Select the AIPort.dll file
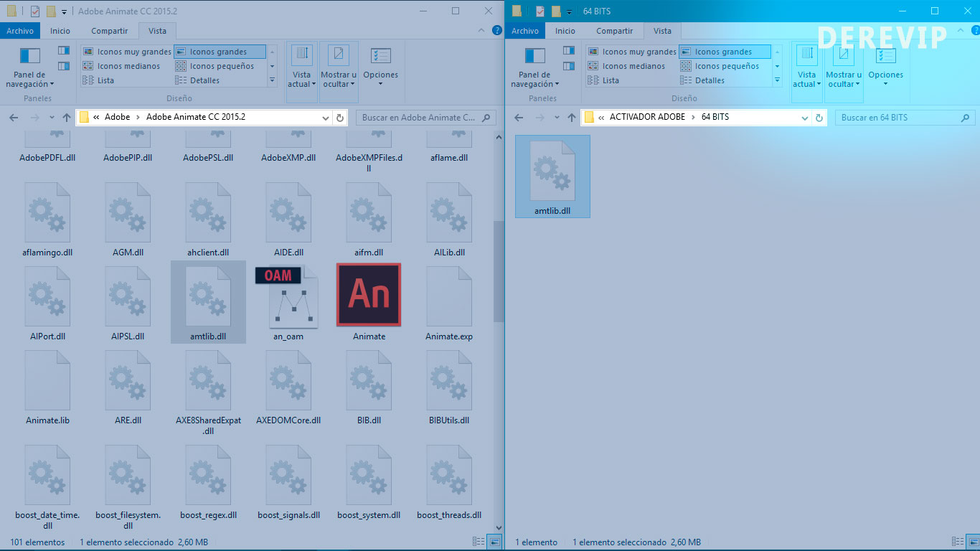The width and height of the screenshot is (980, 551). (47, 302)
